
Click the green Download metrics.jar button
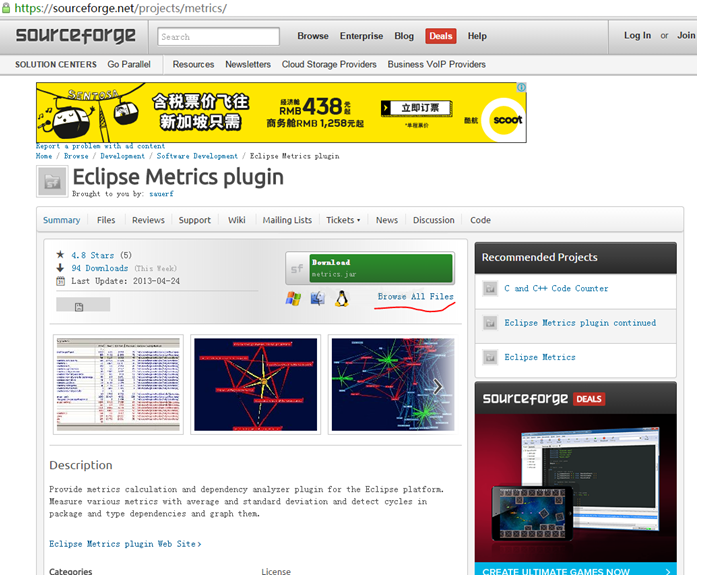pos(381,268)
